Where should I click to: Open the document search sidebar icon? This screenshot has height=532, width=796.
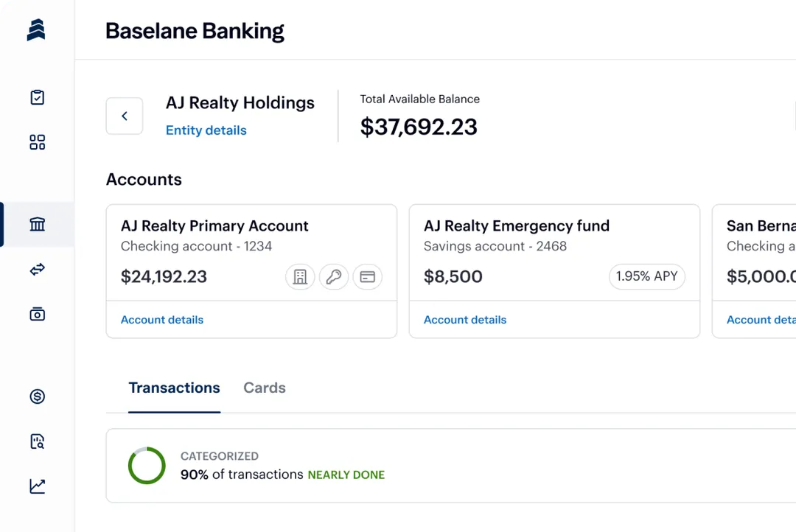click(38, 441)
